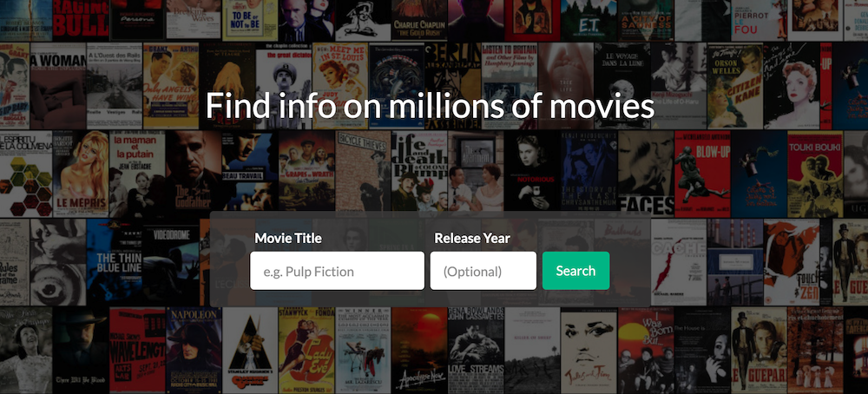This screenshot has width=868, height=394.
Task: Click the Godfather poster
Action: 194,174
